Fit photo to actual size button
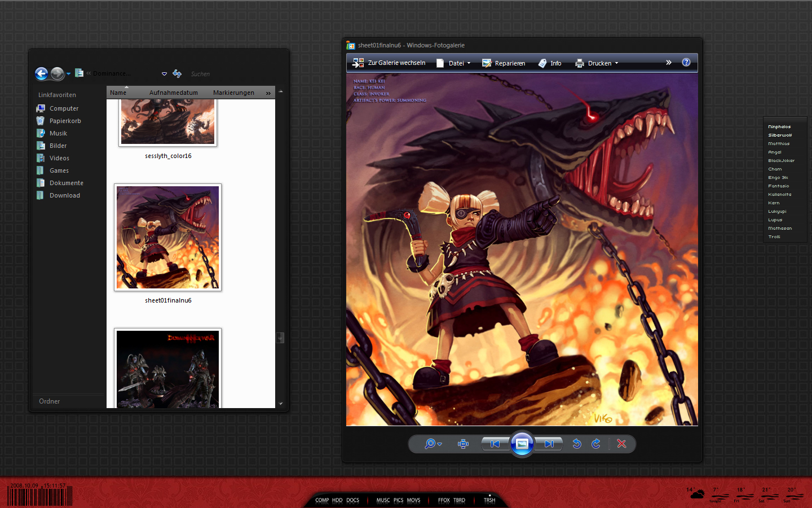812x508 pixels. pyautogui.click(x=464, y=444)
